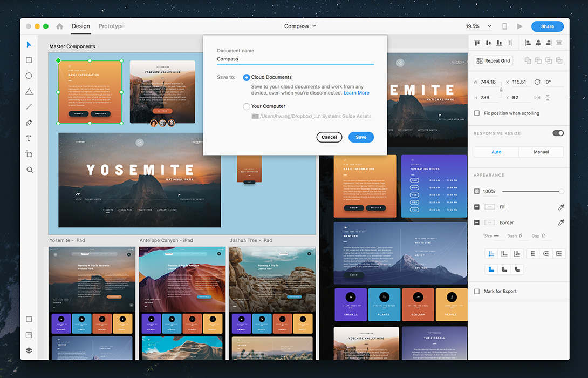Select the Pen tool

click(29, 123)
